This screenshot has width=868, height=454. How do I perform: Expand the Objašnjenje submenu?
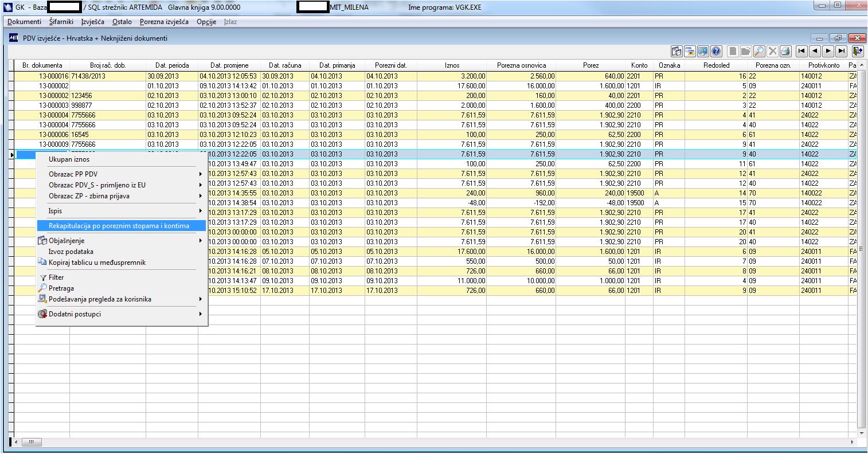click(122, 241)
